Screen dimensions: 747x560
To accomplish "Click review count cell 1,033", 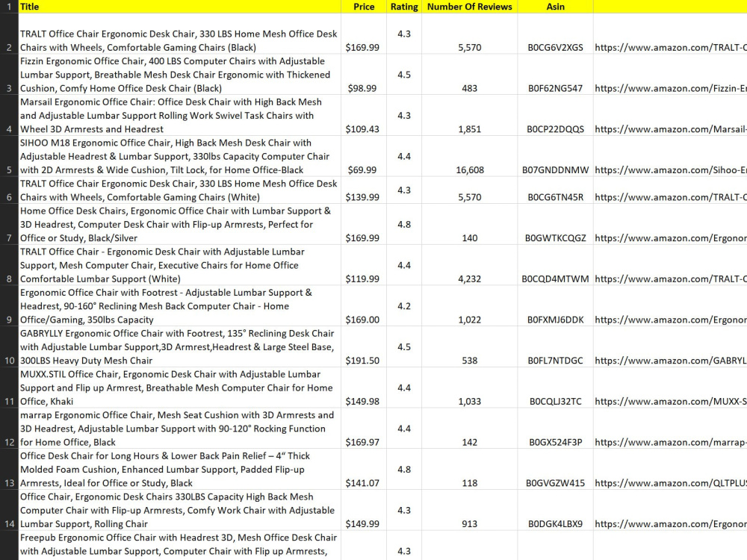I will point(469,388).
